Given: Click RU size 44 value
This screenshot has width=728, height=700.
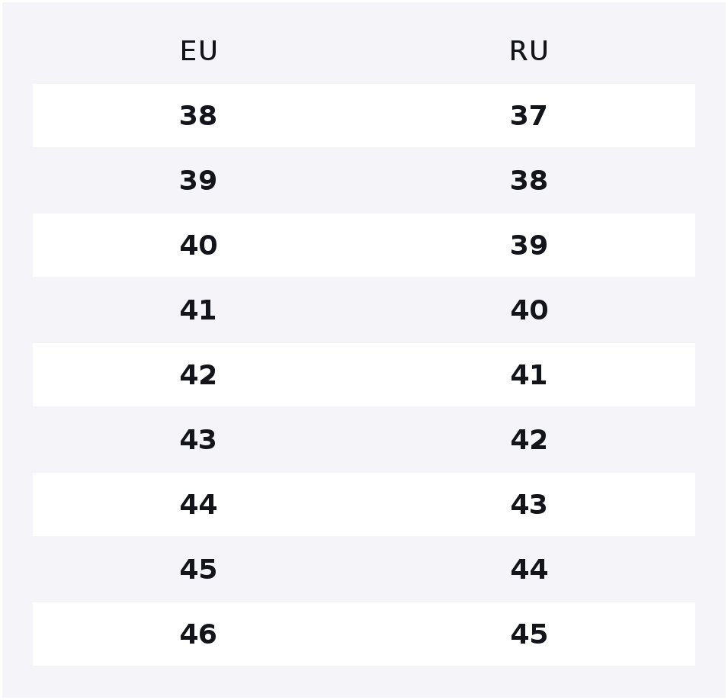Looking at the screenshot, I should [529, 570].
